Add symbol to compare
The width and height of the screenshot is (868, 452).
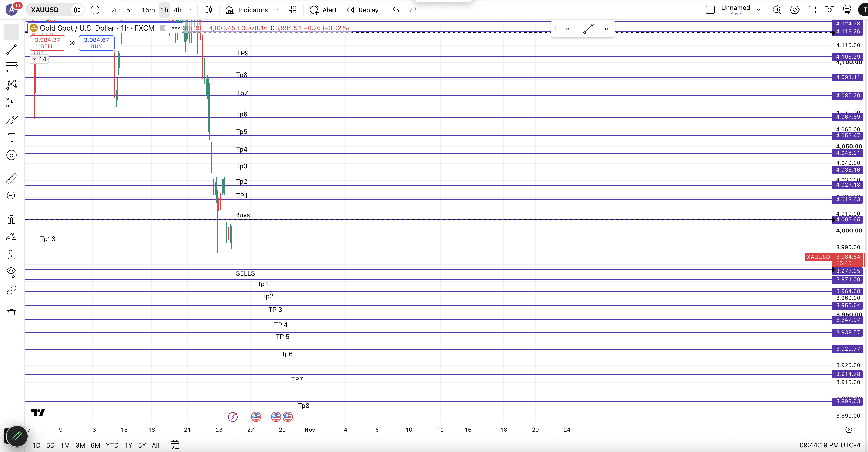pyautogui.click(x=95, y=10)
